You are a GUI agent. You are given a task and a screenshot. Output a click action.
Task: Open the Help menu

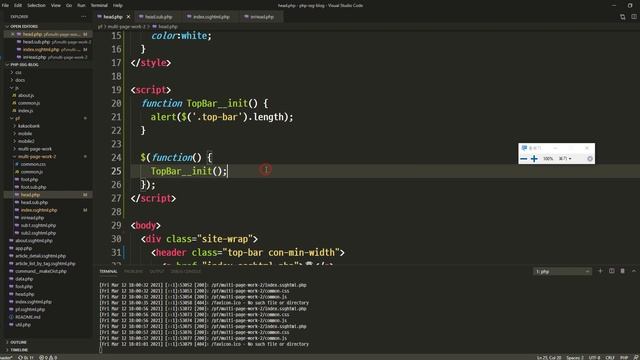(x=118, y=5)
